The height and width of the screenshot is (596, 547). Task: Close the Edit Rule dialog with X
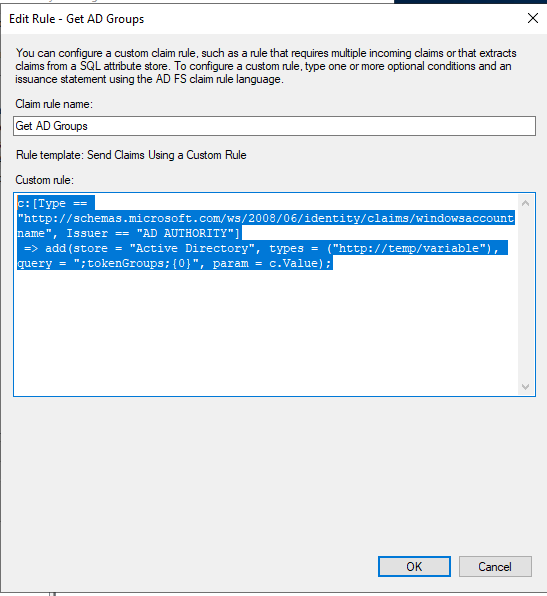click(533, 18)
